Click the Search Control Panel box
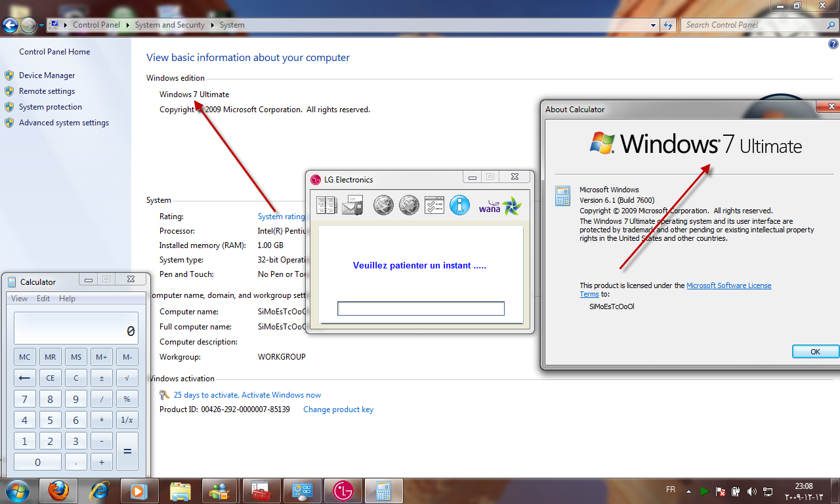840x504 pixels. 759,25
